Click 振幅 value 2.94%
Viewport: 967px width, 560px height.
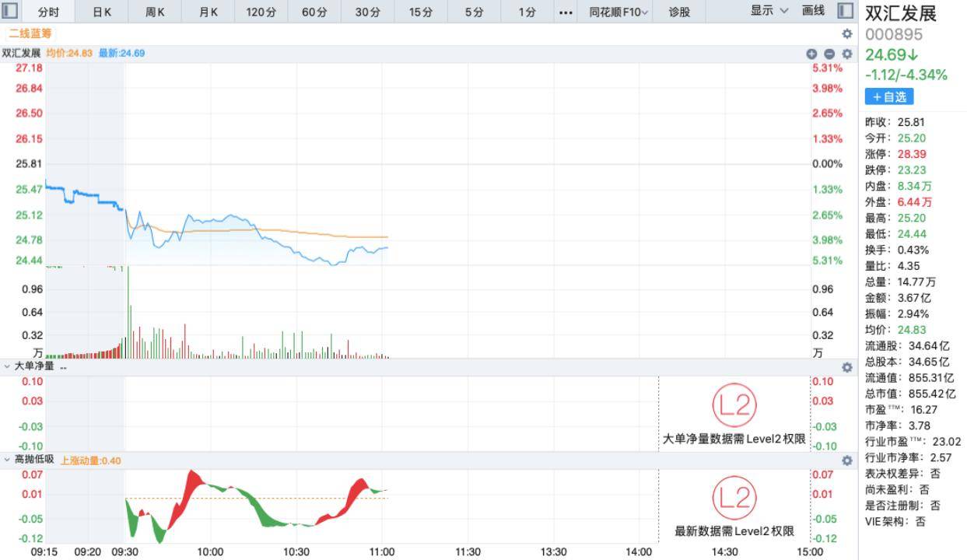913,313
